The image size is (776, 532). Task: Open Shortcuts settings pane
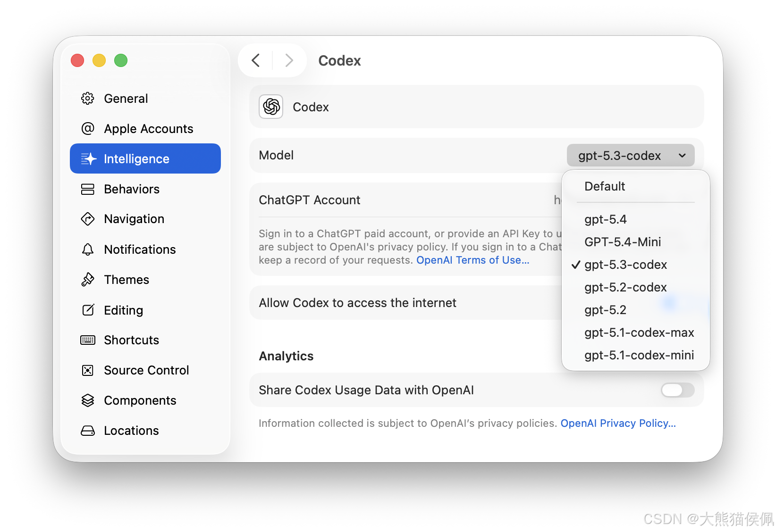coord(145,340)
